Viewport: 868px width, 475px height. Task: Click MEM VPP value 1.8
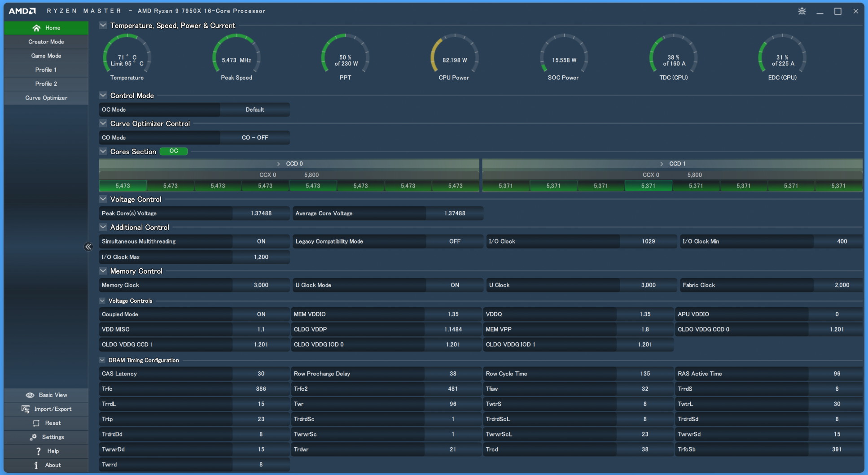pos(645,329)
